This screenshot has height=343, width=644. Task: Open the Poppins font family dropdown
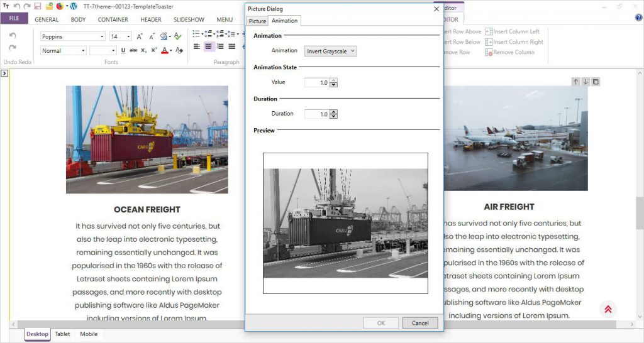(102, 36)
